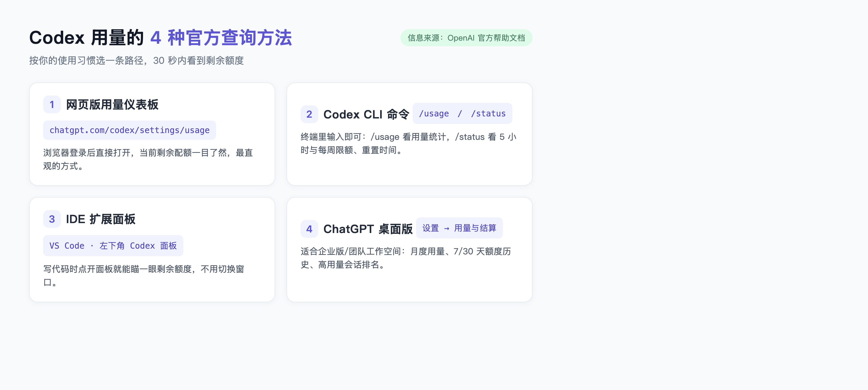Screen dimensions: 868x390
Task: Click the number 3 badge
Action: point(52,219)
